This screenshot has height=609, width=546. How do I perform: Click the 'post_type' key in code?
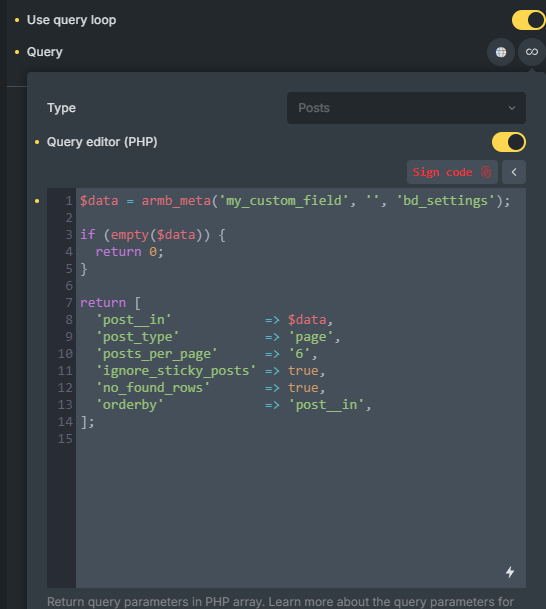click(137, 337)
